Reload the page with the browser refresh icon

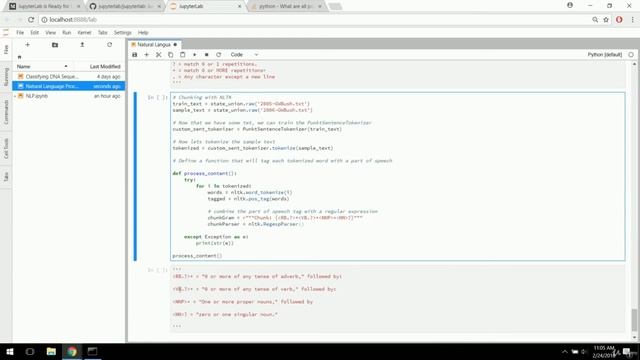point(31,20)
